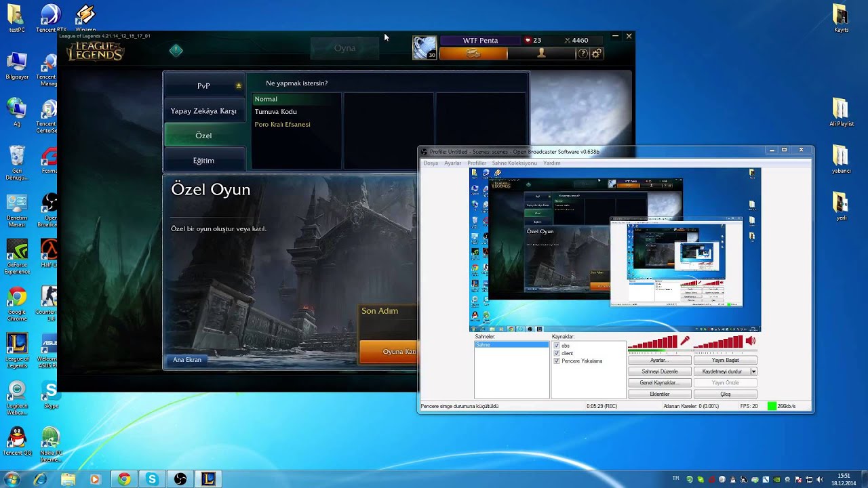Image resolution: width=868 pixels, height=488 pixels.
Task: Uncheck the Pencere Yakalama source checkbox
Action: tap(557, 361)
